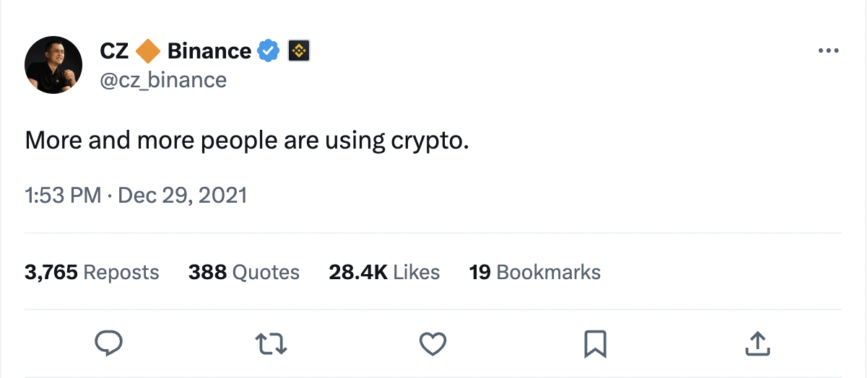Click the Binance affiliate logo badge

[x=298, y=51]
